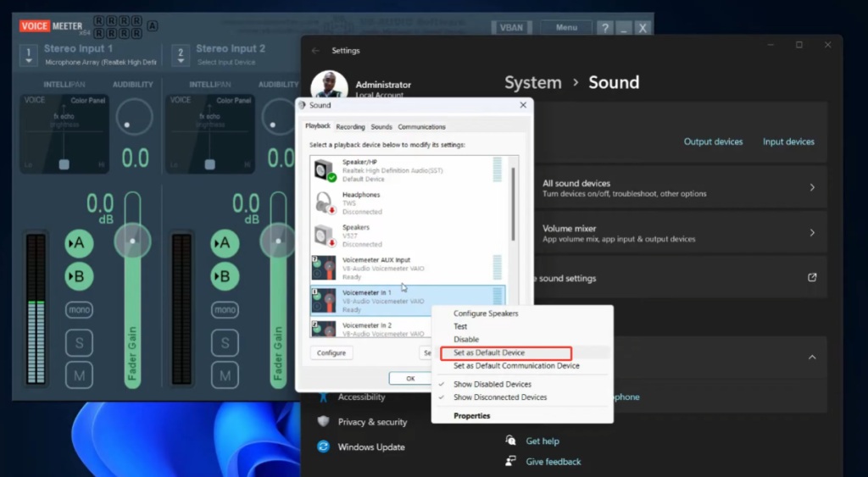
Task: Choose Test from context menu
Action: click(x=460, y=326)
